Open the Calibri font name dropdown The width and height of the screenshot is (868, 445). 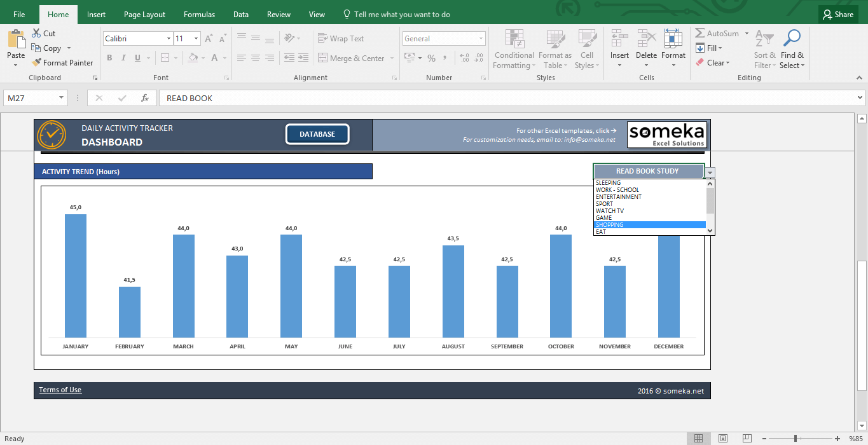169,39
